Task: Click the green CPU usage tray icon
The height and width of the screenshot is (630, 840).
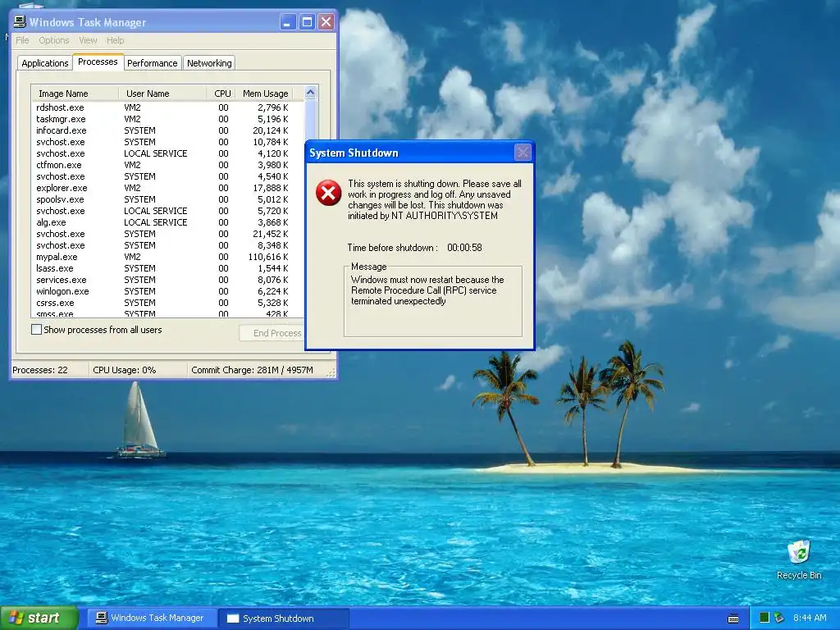Action: [765, 618]
